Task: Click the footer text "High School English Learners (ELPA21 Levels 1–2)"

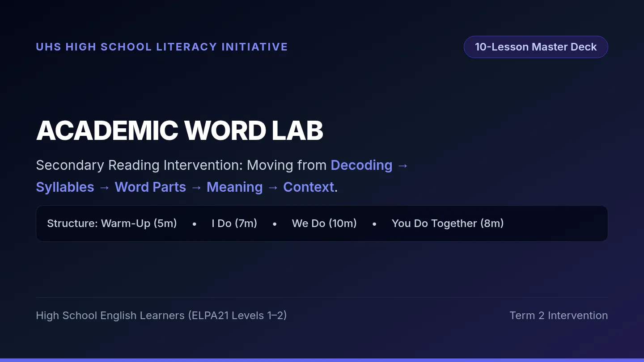Action: [161, 316]
